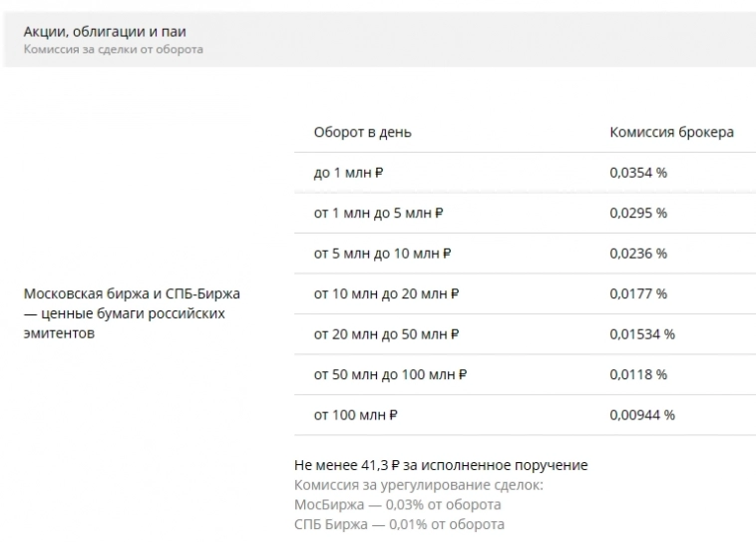Click the "СПБ Биржа — 0,01% от оборота" line
Screen dimensions: 756x542
click(x=399, y=524)
